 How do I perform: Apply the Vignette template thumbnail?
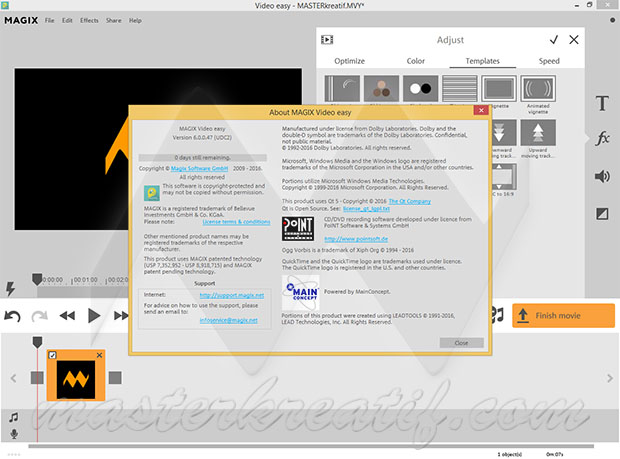[x=499, y=89]
